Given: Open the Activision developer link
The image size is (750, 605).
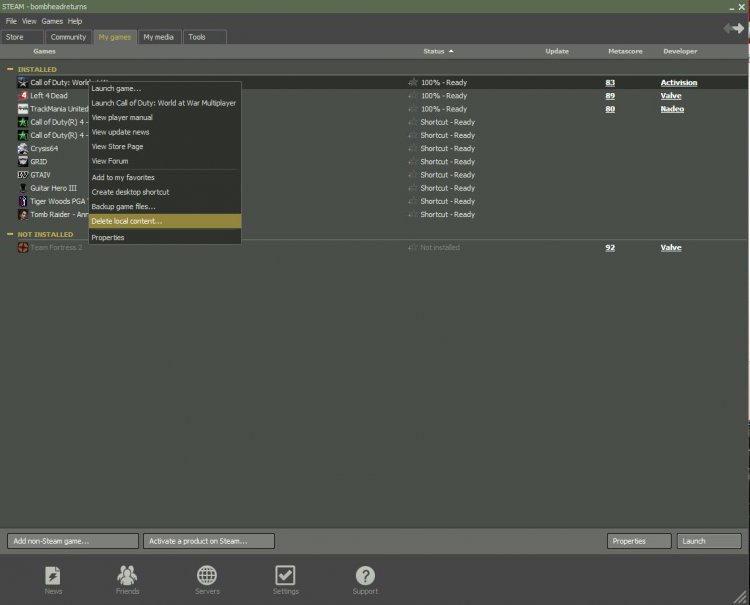Looking at the screenshot, I should click(x=679, y=83).
